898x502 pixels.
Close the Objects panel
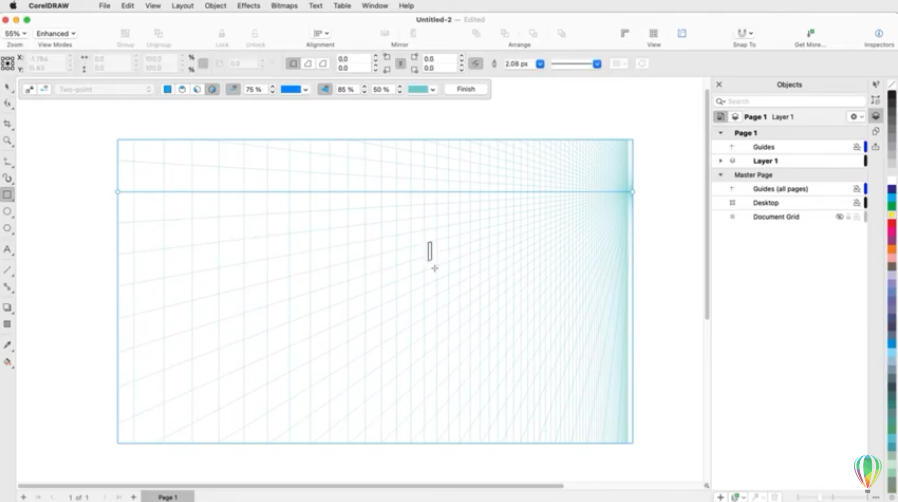coord(719,84)
